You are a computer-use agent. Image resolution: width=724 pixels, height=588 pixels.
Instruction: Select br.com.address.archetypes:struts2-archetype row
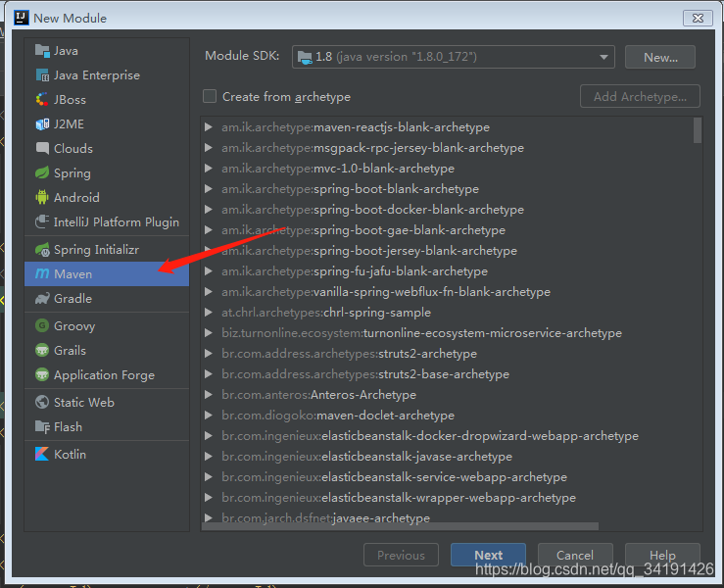[447, 354]
